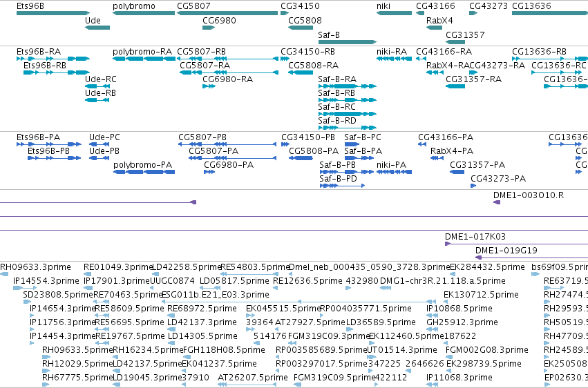Select protein CG34150-PB
The height and width of the screenshot is (388, 588).
(x=285, y=144)
